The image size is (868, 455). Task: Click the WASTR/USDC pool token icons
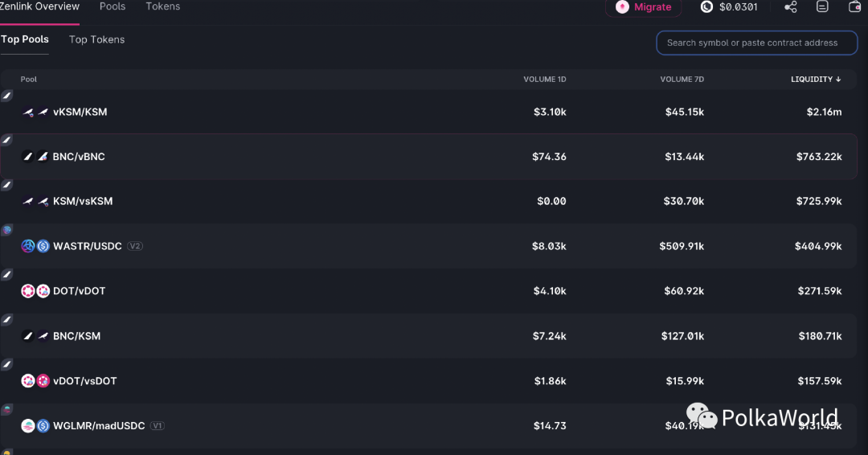tap(35, 246)
